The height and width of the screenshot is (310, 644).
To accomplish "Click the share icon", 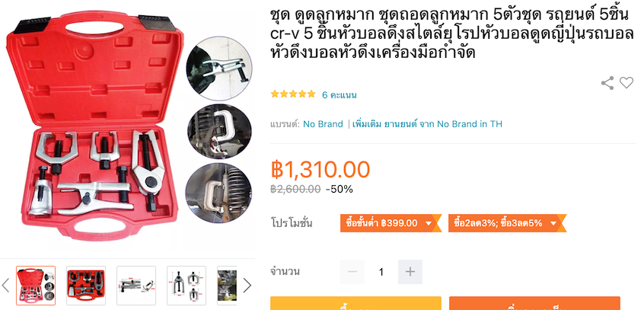I will point(607,83).
